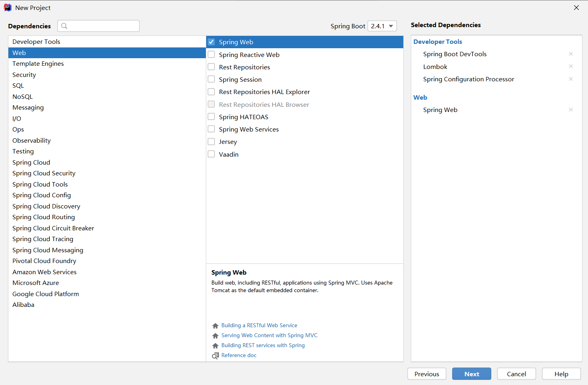The width and height of the screenshot is (588, 385).
Task: Open the Spring Boot version dropdown
Action: (382, 26)
